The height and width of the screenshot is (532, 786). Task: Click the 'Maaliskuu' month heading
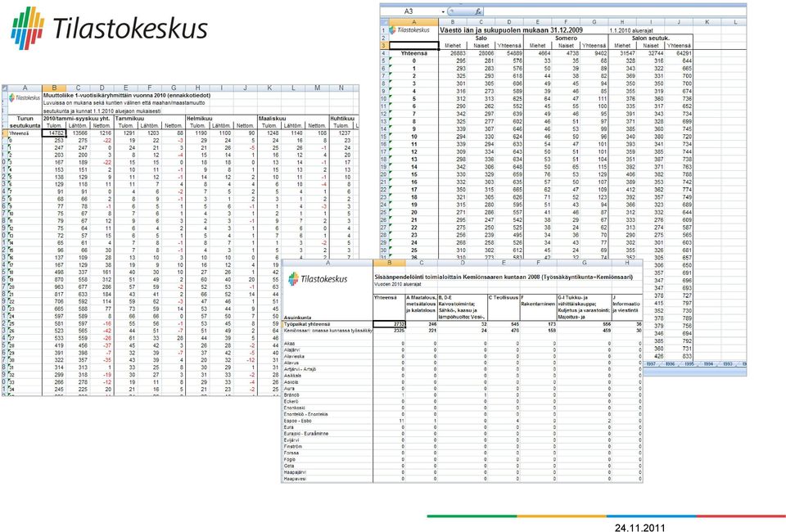(x=272, y=118)
